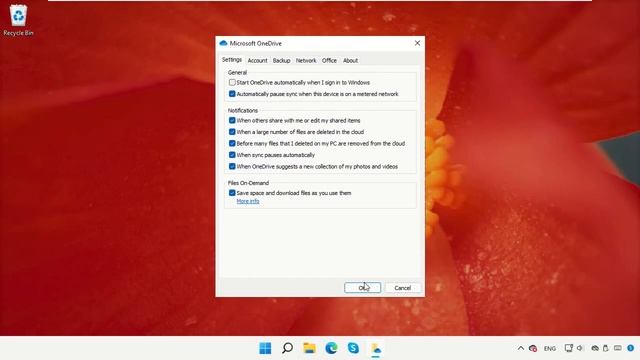Open Skype from taskbar
Viewport: 640px width, 360px height.
pos(353,348)
